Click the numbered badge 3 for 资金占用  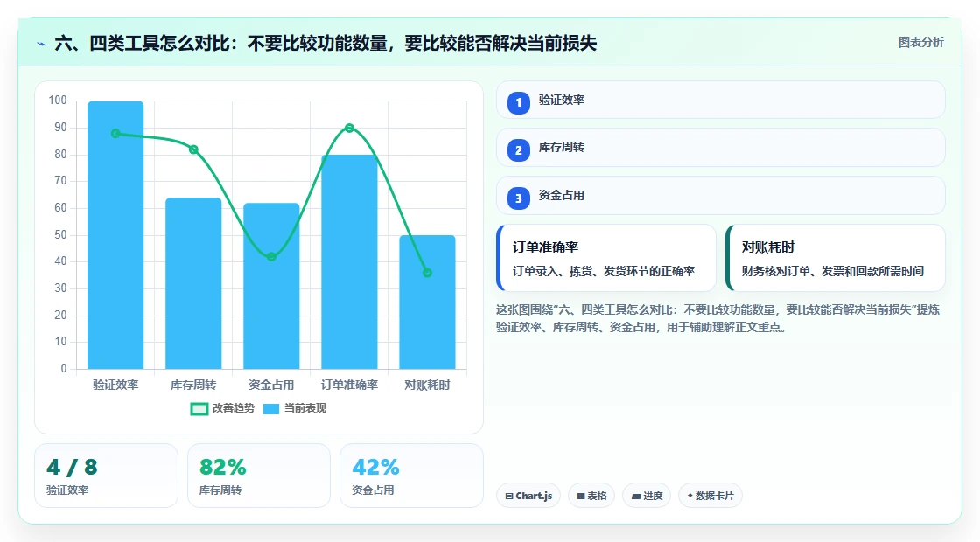pyautogui.click(x=518, y=198)
